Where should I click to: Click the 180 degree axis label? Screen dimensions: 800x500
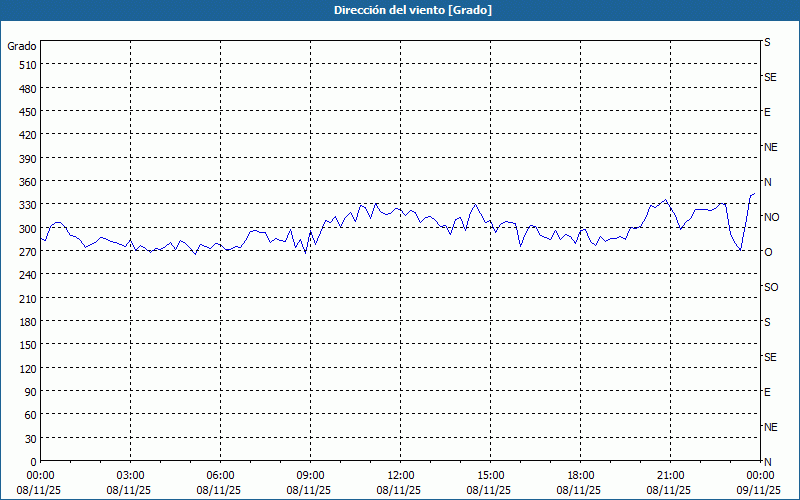pyautogui.click(x=28, y=322)
